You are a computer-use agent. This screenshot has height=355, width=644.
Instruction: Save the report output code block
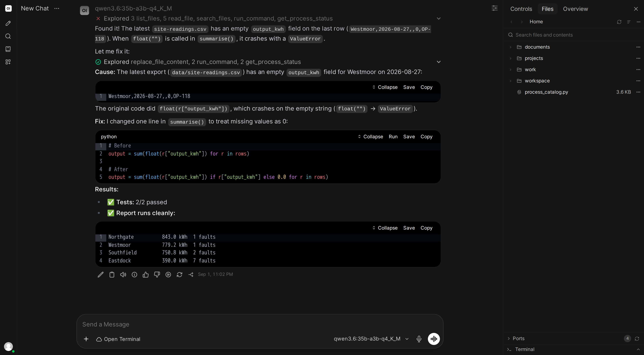(409, 228)
